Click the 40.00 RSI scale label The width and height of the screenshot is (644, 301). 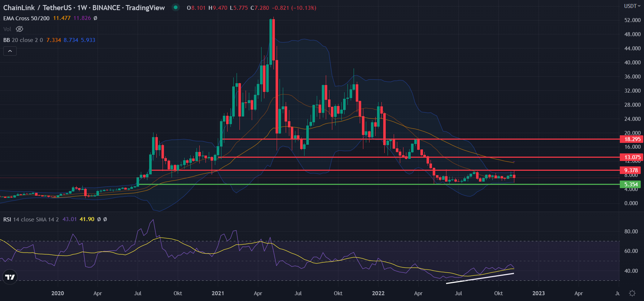coord(631,271)
